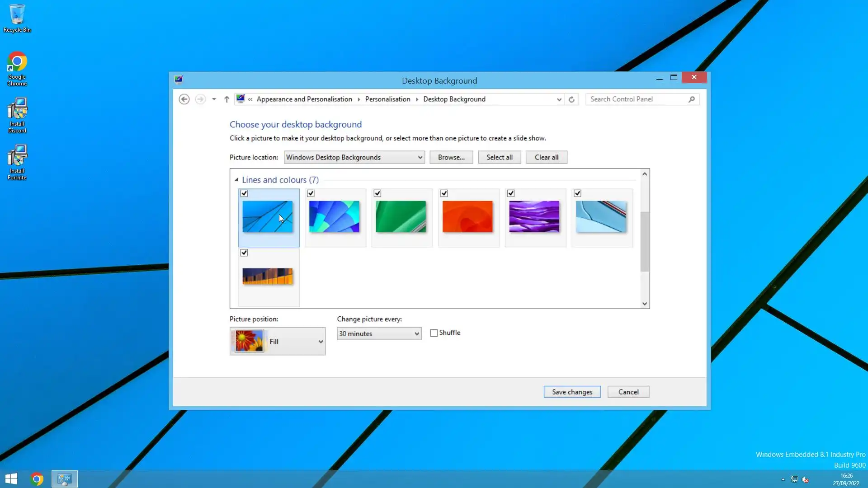Image resolution: width=868 pixels, height=488 pixels.
Task: Select the purple waves wallpaper thumbnail
Action: 534,217
